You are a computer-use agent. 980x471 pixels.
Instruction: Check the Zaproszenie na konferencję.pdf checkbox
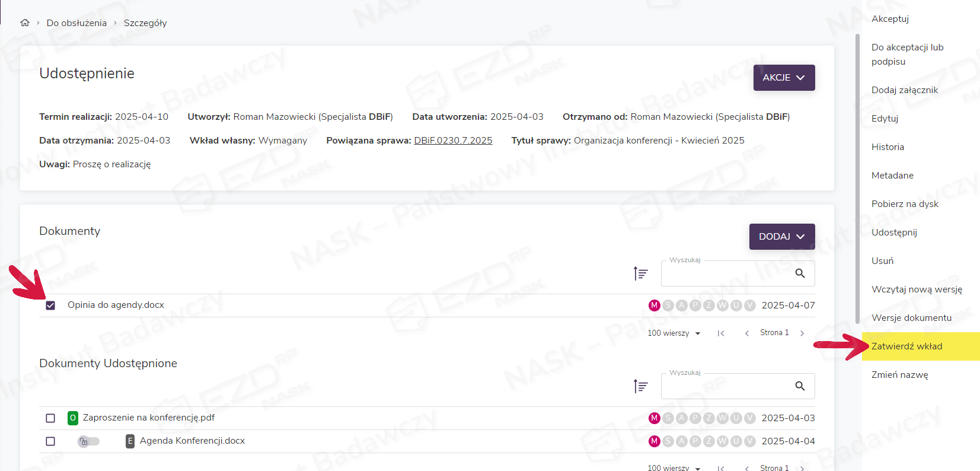(50, 418)
